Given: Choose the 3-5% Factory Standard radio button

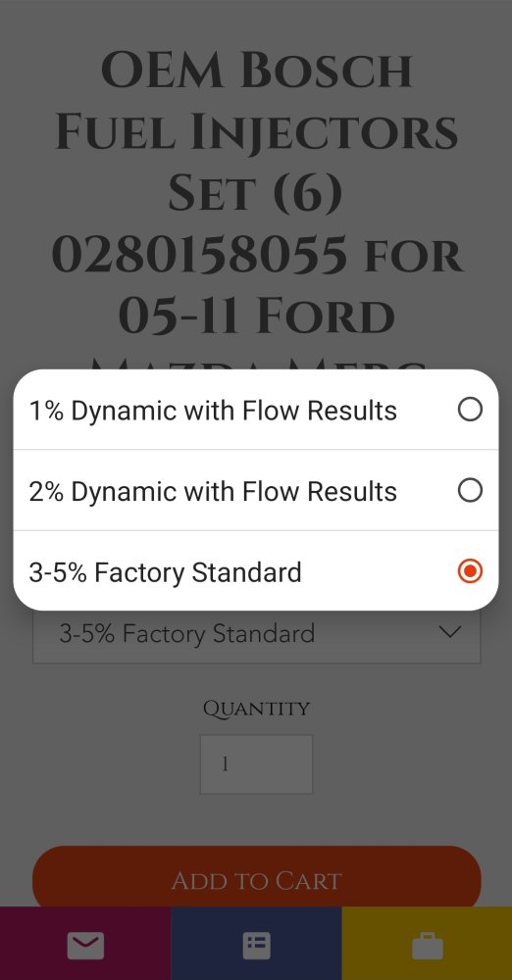Looking at the screenshot, I should 470,571.
